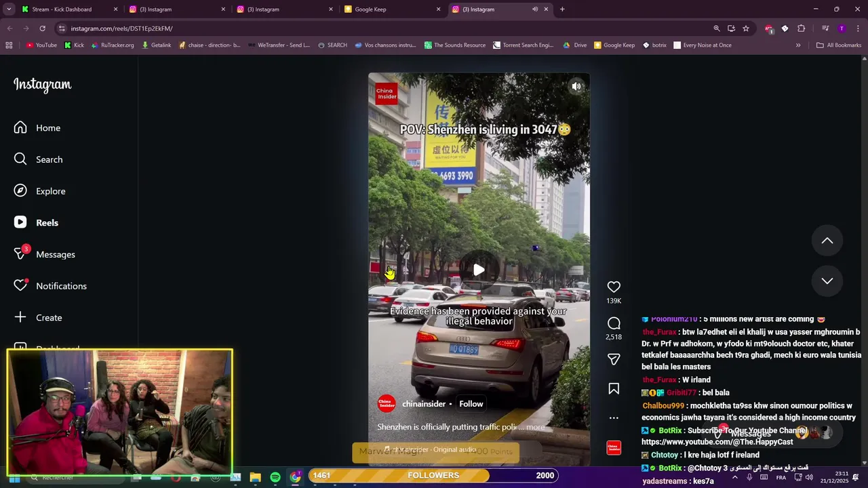Save the reel with bookmark icon

point(614,388)
